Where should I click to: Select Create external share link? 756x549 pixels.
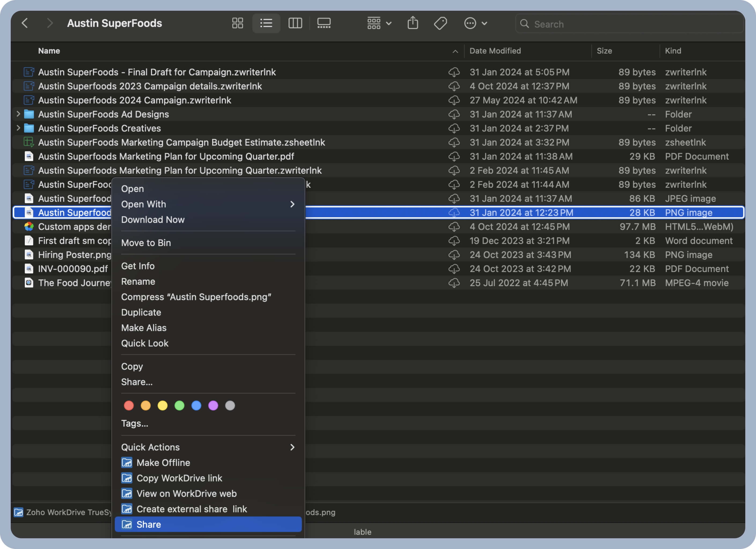click(x=192, y=509)
